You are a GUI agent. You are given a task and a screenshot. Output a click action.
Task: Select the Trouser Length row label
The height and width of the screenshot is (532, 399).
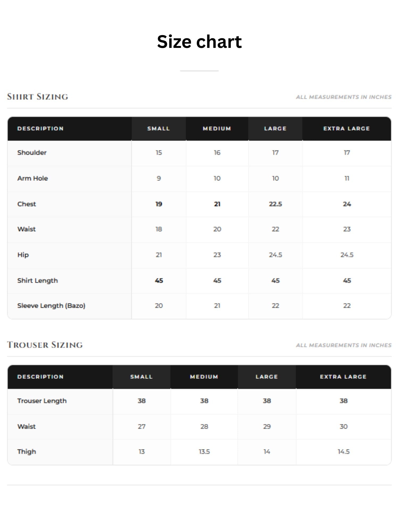(x=42, y=401)
